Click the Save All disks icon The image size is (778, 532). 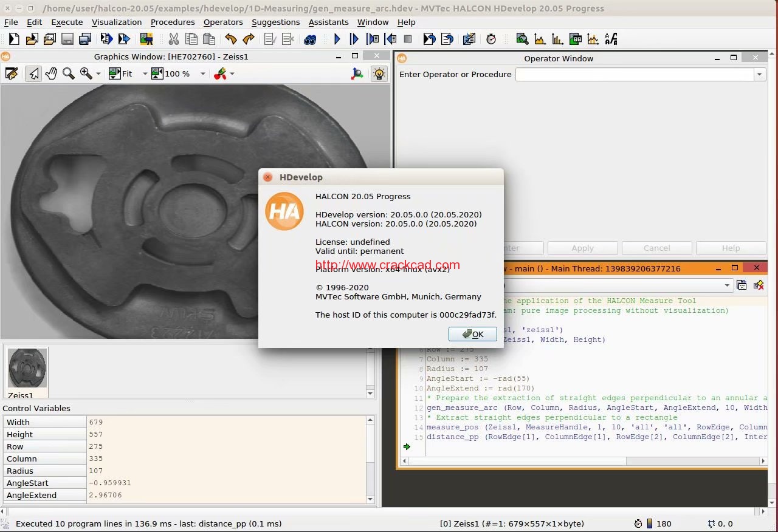coord(85,39)
